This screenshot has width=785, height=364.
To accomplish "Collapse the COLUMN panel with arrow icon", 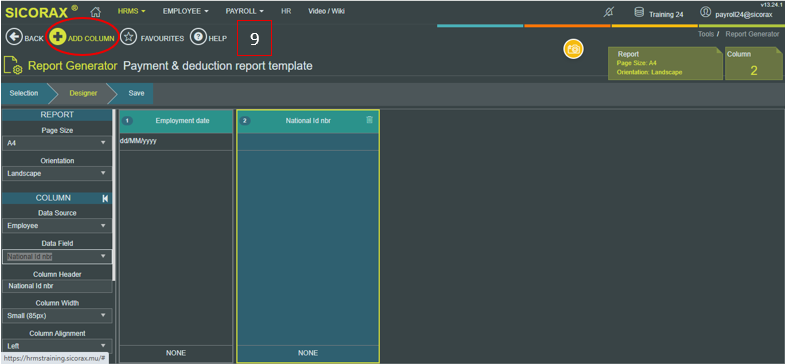I will point(105,198).
